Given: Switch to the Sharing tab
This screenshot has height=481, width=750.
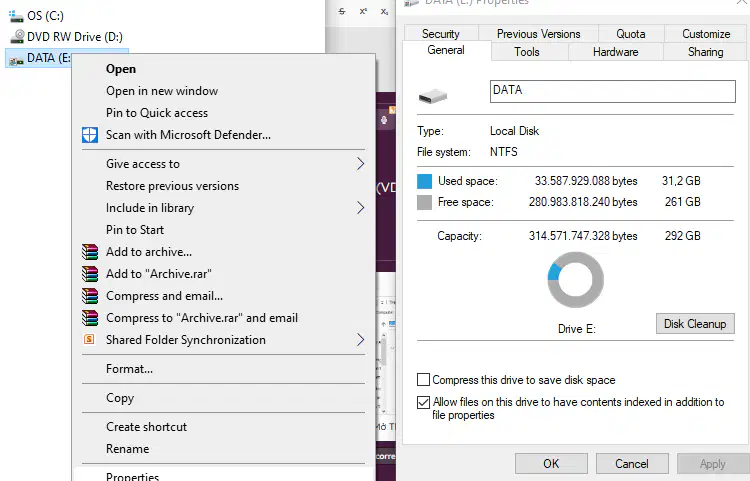Looking at the screenshot, I should (706, 52).
